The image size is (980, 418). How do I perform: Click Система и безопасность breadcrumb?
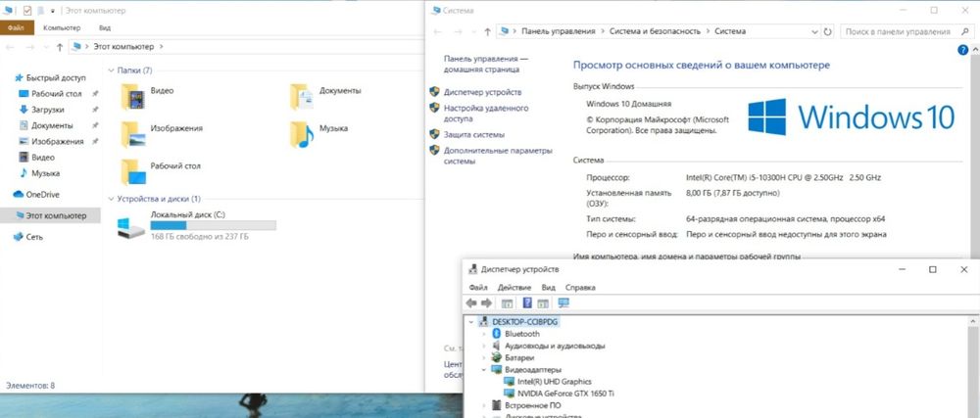pyautogui.click(x=656, y=31)
